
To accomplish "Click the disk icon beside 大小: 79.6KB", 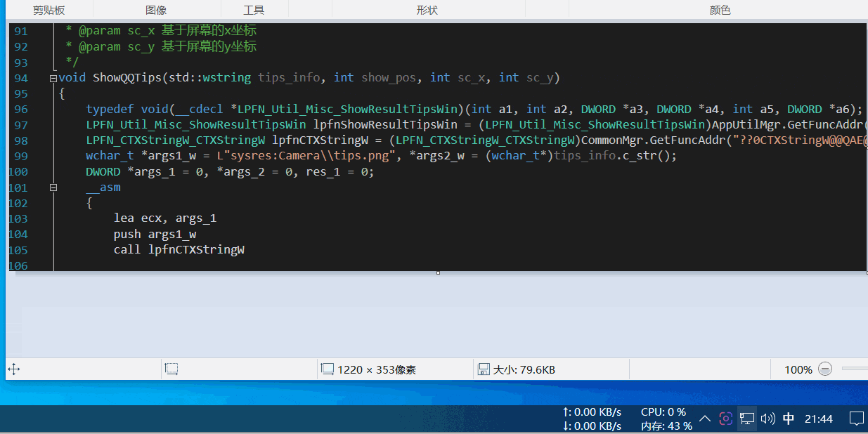I will pos(484,368).
